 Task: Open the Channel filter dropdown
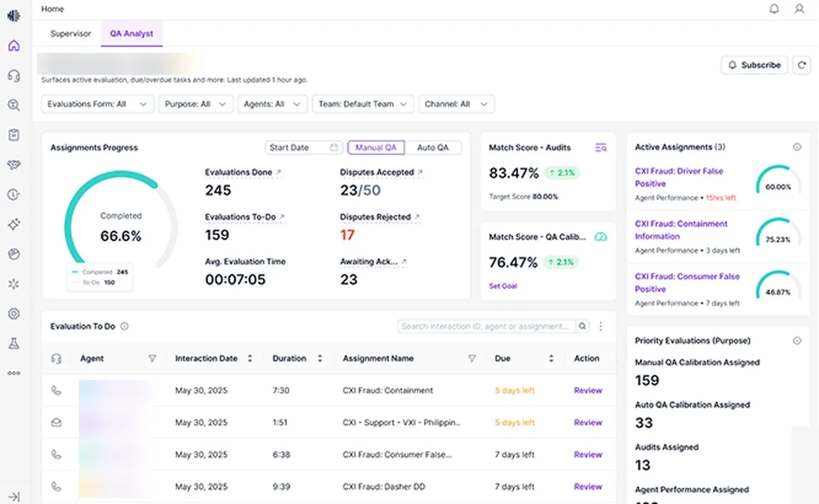(456, 104)
